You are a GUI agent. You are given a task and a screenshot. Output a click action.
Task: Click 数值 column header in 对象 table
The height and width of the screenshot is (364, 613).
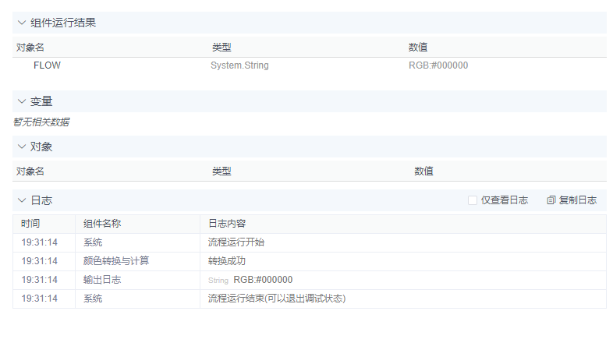(x=423, y=171)
